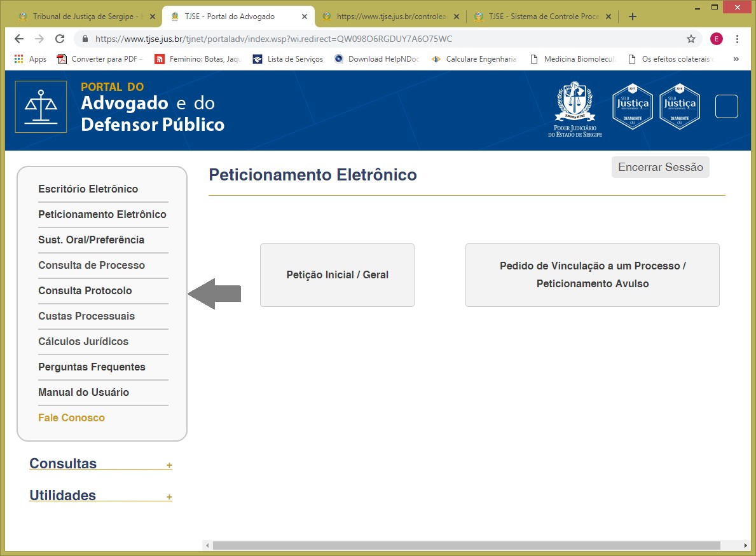Open a new browser tab
This screenshot has height=556, width=756.
(632, 17)
